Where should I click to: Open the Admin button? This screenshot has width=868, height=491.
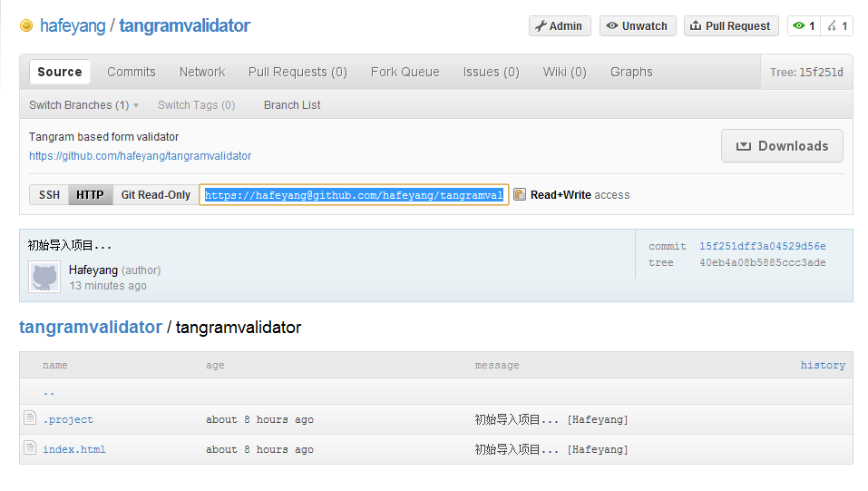pos(560,26)
